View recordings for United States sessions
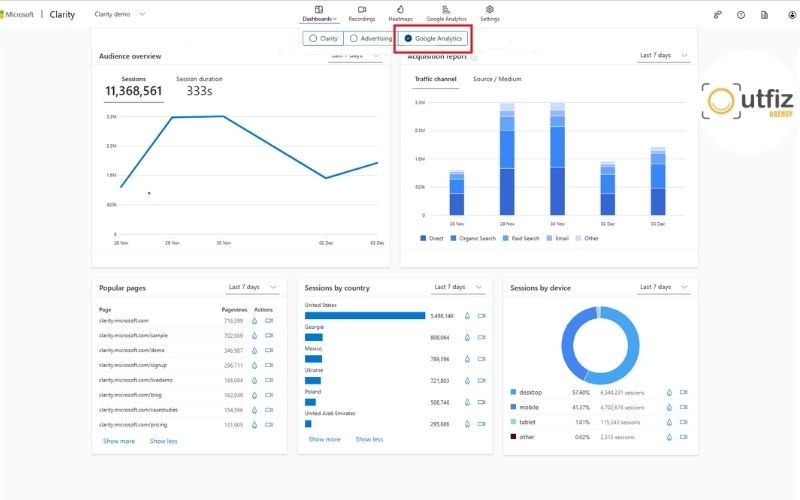The height and width of the screenshot is (500, 800). 481,316
